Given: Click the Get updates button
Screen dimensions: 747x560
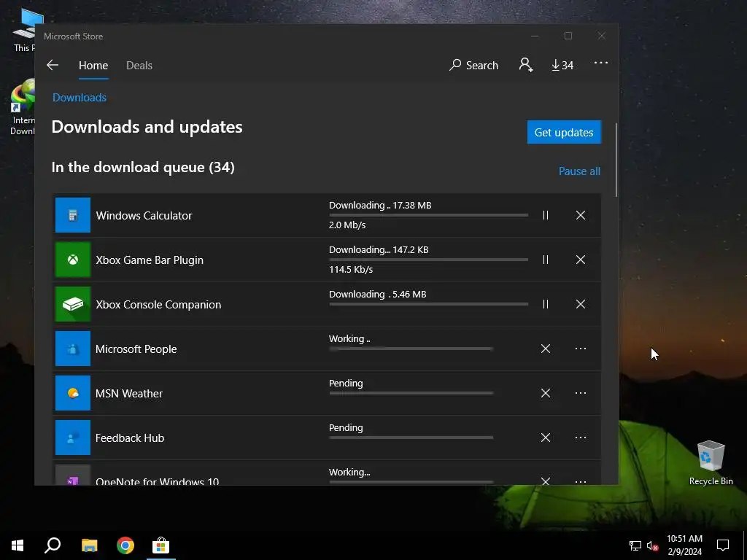Looking at the screenshot, I should click(x=564, y=132).
